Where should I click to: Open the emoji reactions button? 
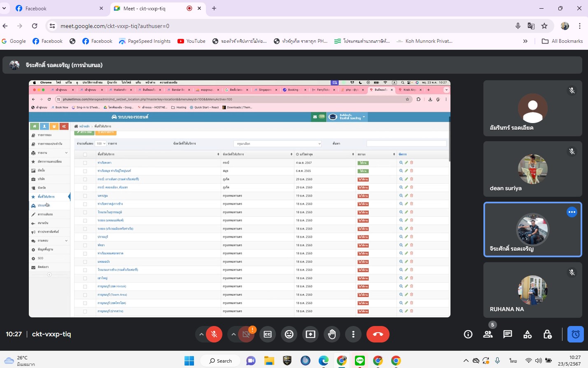[289, 334]
